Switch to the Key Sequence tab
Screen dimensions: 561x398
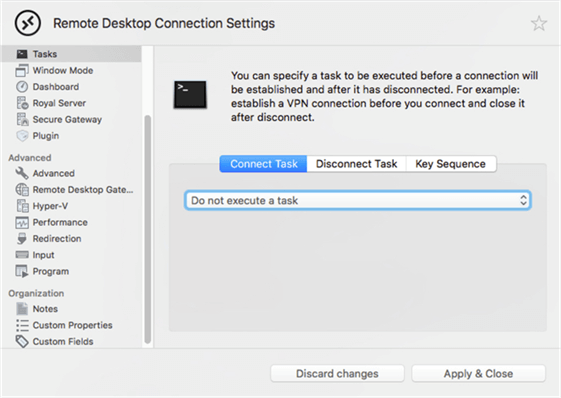(x=451, y=164)
